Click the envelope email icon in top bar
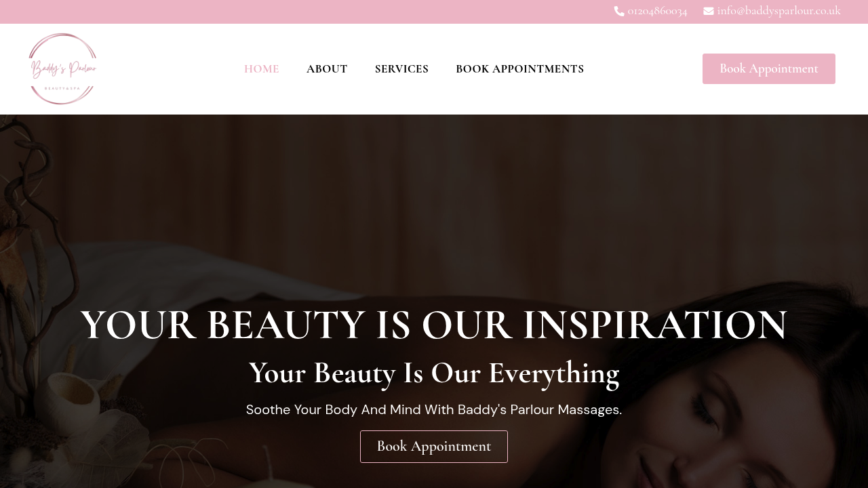The width and height of the screenshot is (868, 488). point(709,11)
